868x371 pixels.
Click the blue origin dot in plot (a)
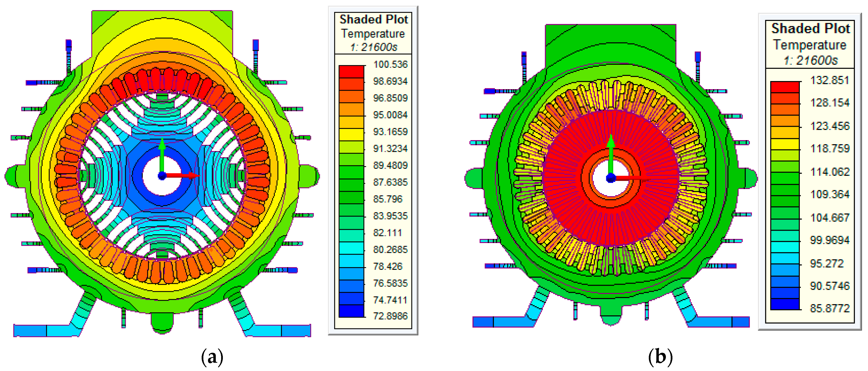click(x=162, y=175)
